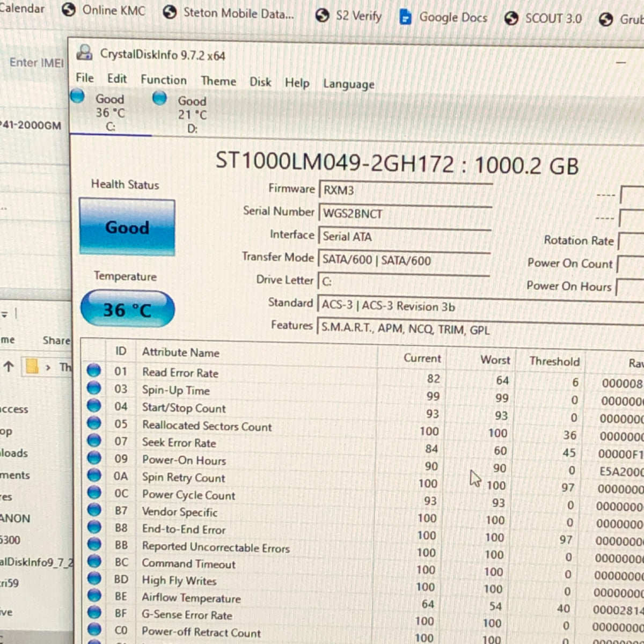Click the Standard field ACS-3 Revision 3b
Image resolution: width=644 pixels, height=644 pixels.
(x=480, y=306)
